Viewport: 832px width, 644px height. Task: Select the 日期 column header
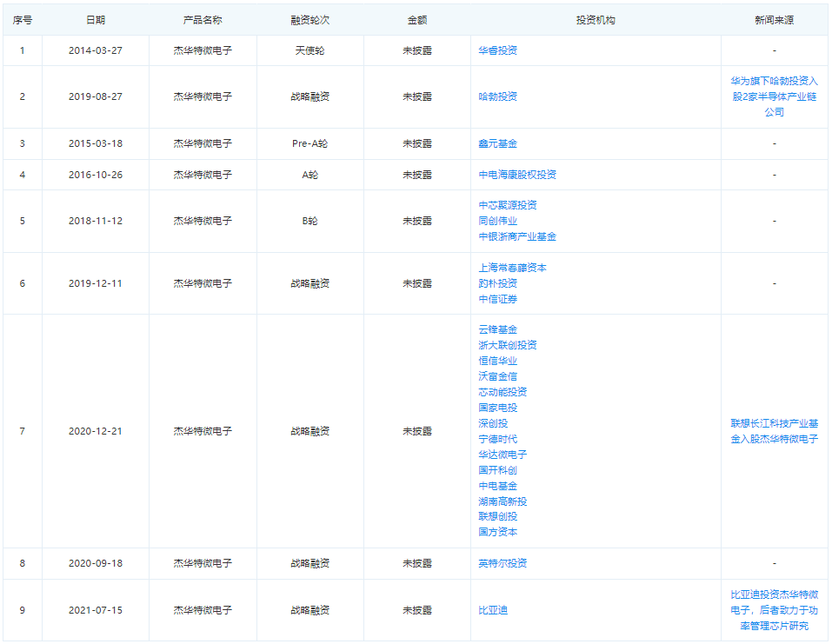[96, 20]
